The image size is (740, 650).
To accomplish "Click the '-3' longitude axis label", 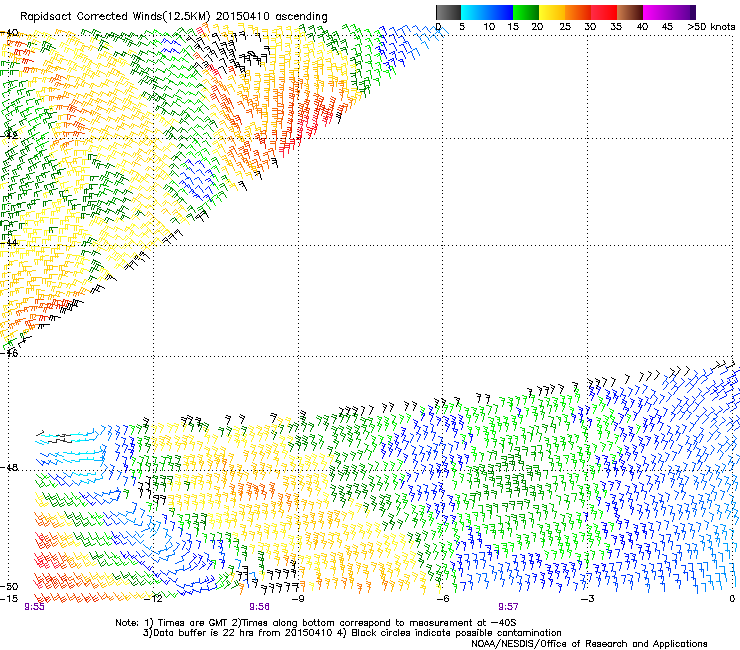I will (588, 599).
